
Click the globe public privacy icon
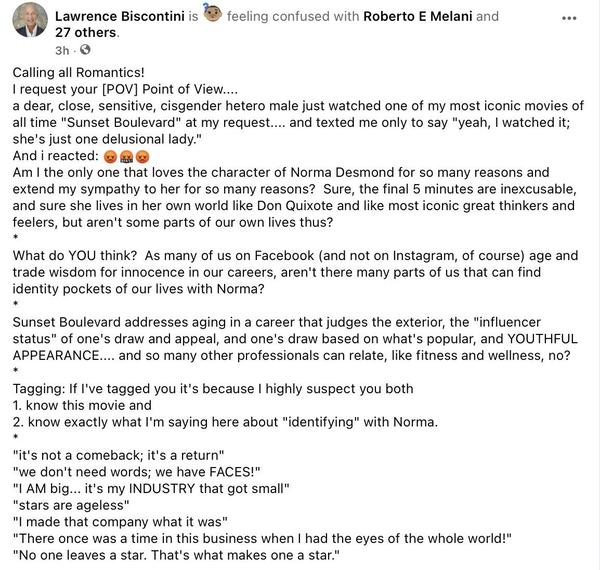point(84,49)
